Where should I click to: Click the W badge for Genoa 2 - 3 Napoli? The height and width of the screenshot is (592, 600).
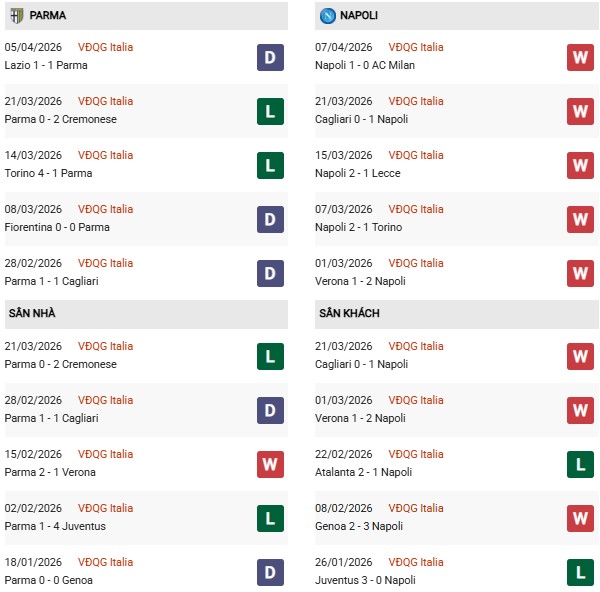coord(580,518)
